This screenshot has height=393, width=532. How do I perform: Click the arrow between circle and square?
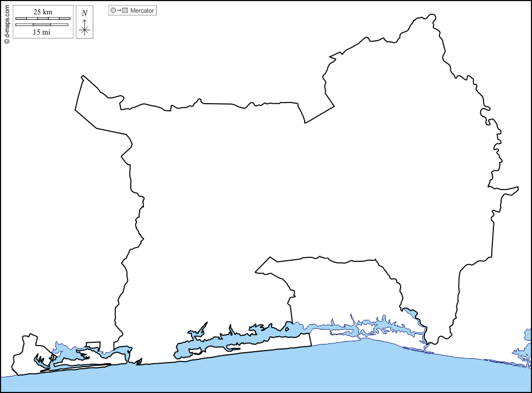pos(119,10)
